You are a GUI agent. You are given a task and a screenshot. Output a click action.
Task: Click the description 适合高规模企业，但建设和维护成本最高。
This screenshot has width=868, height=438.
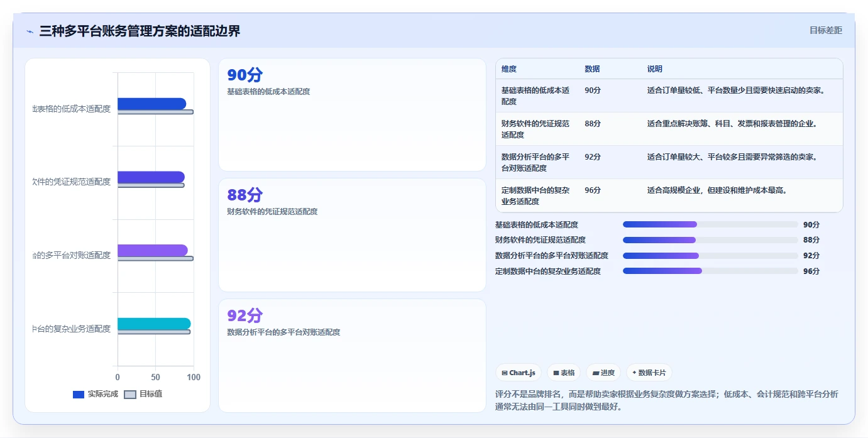717,190
